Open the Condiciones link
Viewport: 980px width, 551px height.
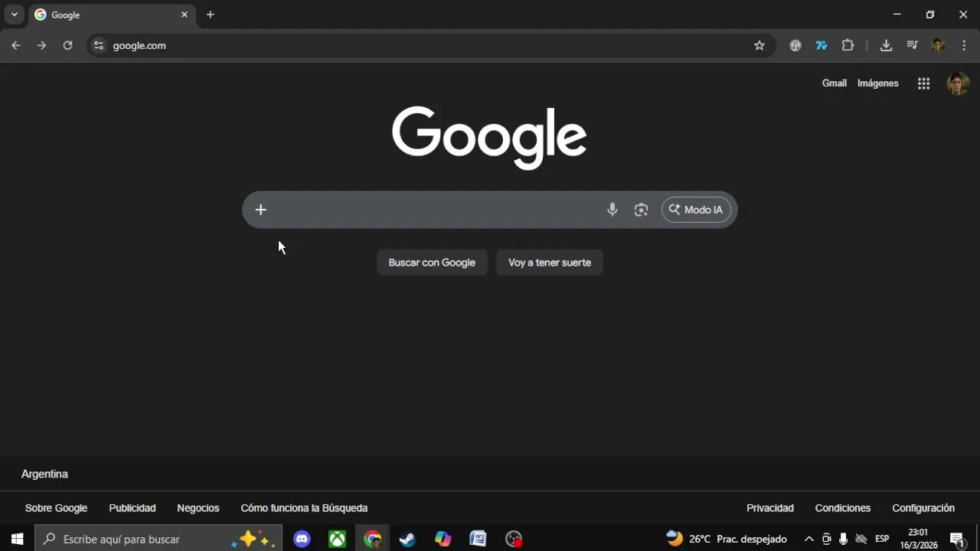(x=843, y=508)
